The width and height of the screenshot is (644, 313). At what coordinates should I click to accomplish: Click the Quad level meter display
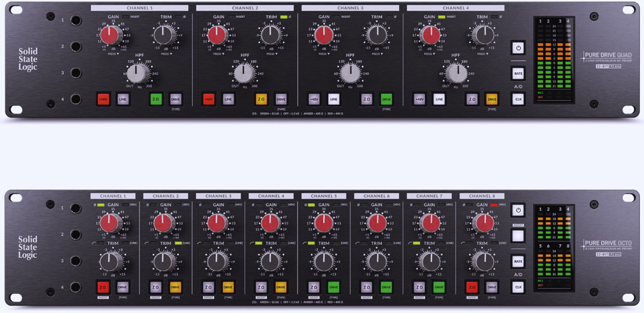555,60
